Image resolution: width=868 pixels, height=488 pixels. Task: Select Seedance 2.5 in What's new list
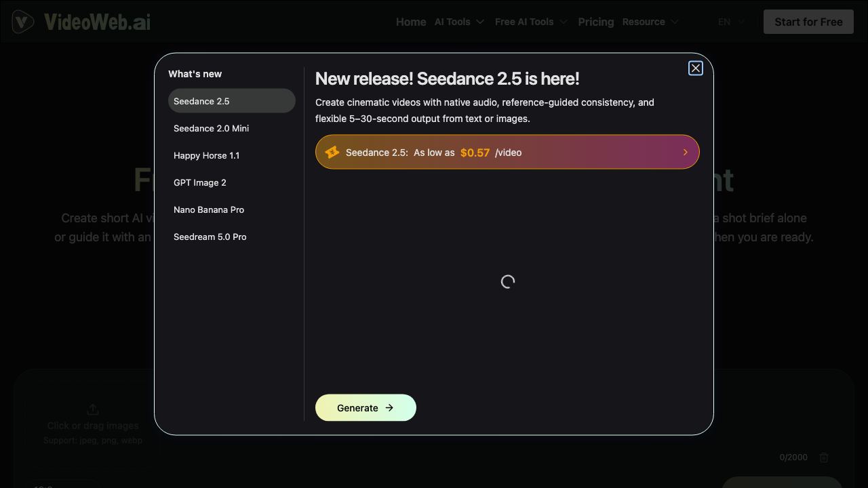232,101
